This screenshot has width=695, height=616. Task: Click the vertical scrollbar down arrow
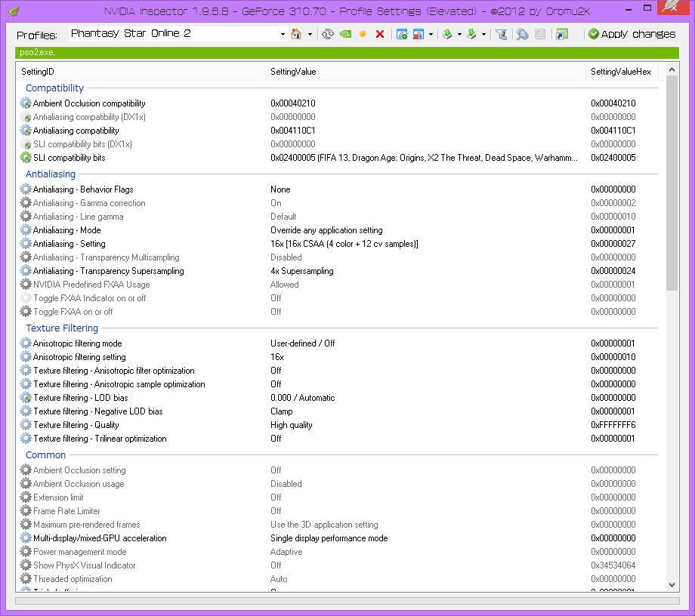point(672,585)
